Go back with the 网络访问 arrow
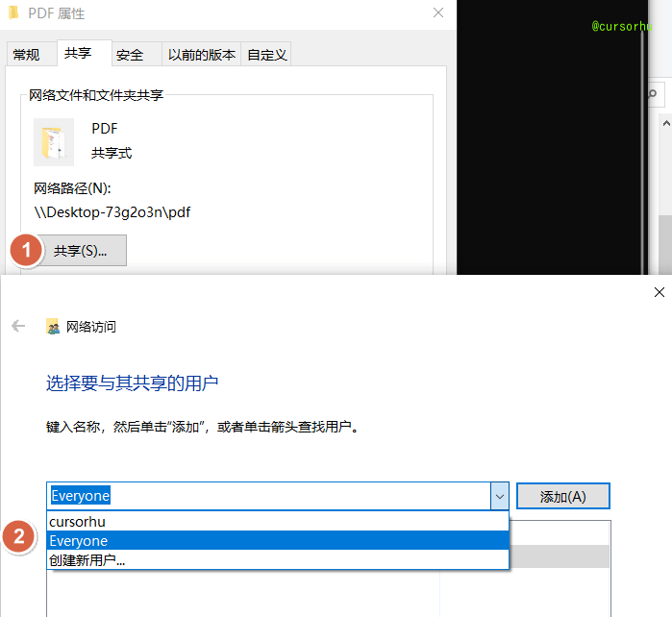This screenshot has width=672, height=617. [x=18, y=326]
